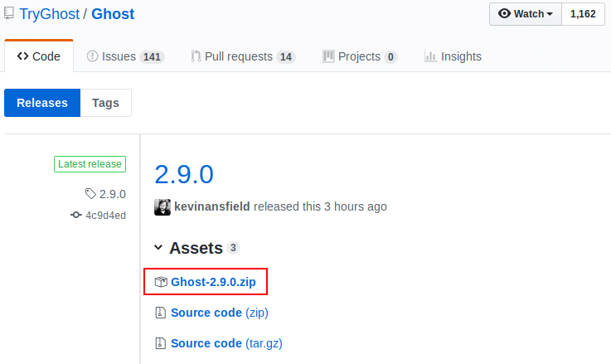Click the eye icon in Watch button
Image resolution: width=611 pixels, height=364 pixels.
tap(504, 13)
